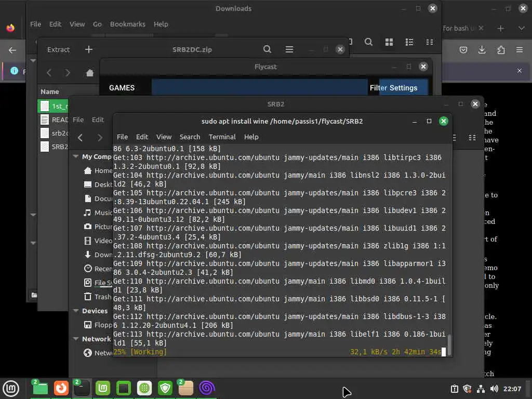Click the GAMES heading in Flycast

(122, 87)
